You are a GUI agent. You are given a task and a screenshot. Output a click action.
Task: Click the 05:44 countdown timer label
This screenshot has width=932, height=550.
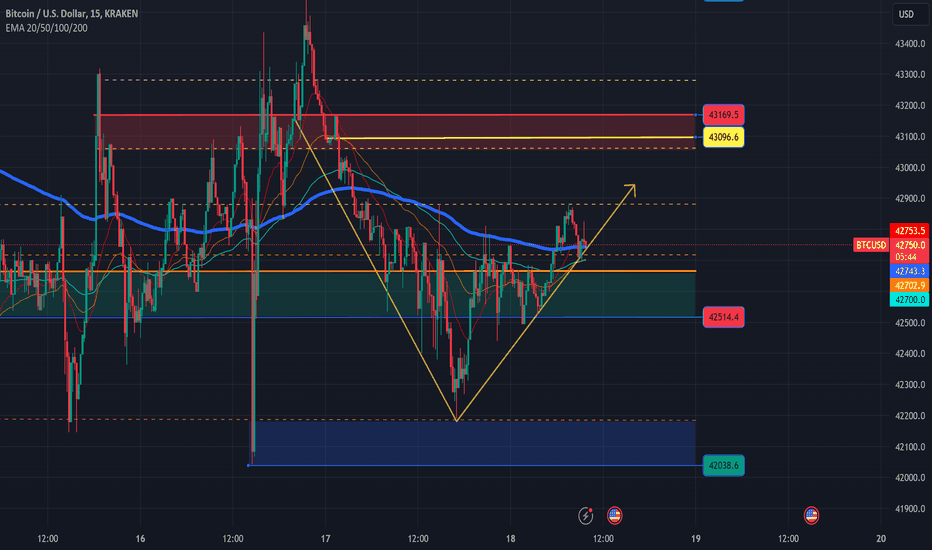click(x=906, y=257)
